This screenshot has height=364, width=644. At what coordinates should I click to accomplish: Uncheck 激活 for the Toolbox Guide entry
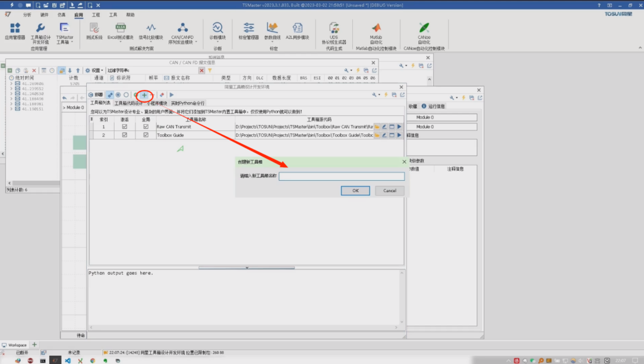point(125,135)
